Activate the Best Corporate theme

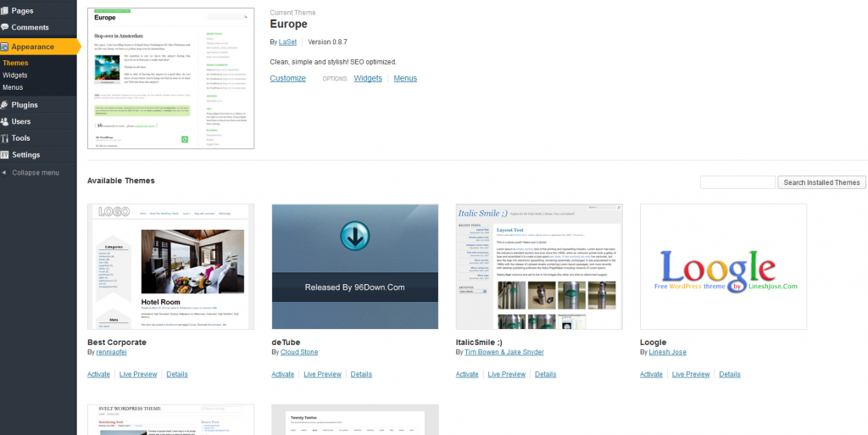tap(98, 374)
